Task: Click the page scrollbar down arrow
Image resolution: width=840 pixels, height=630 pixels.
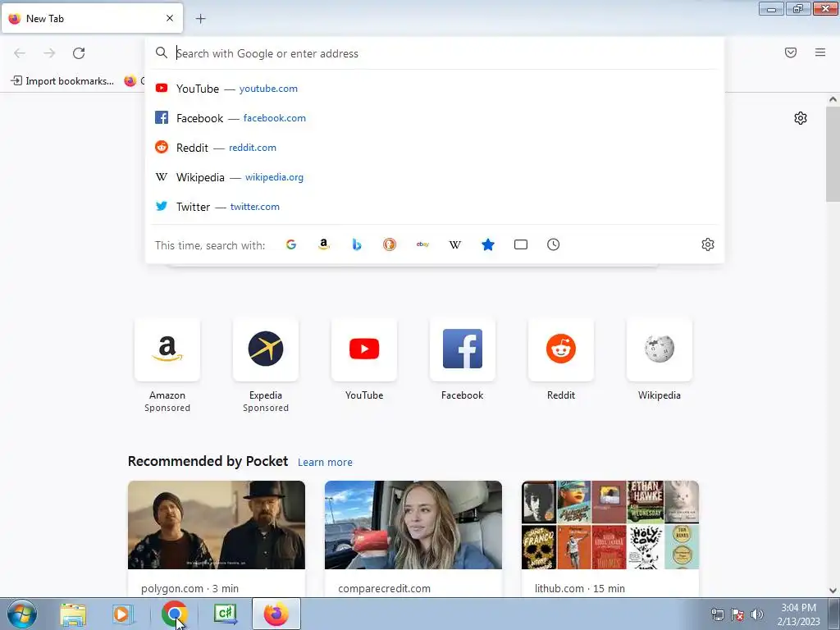Action: click(x=833, y=591)
